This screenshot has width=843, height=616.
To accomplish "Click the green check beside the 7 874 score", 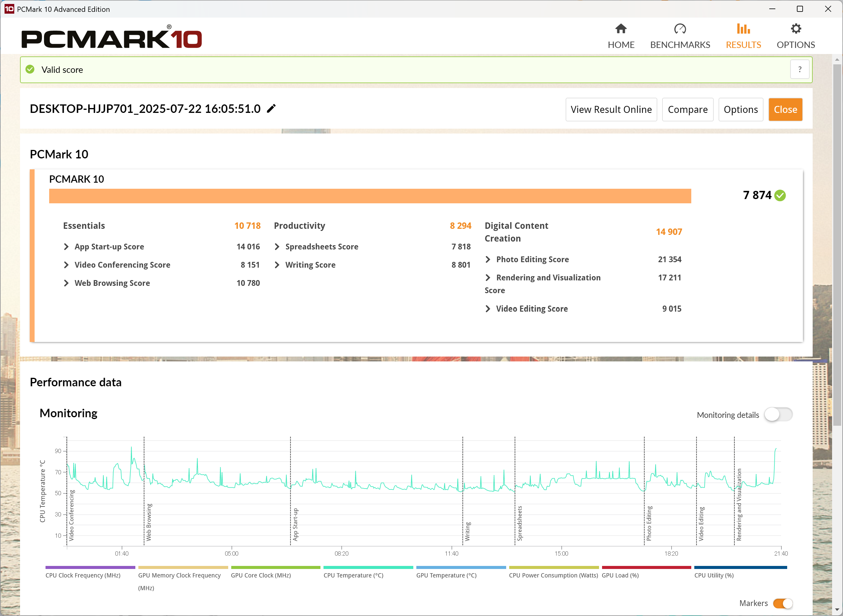I will (x=780, y=195).
